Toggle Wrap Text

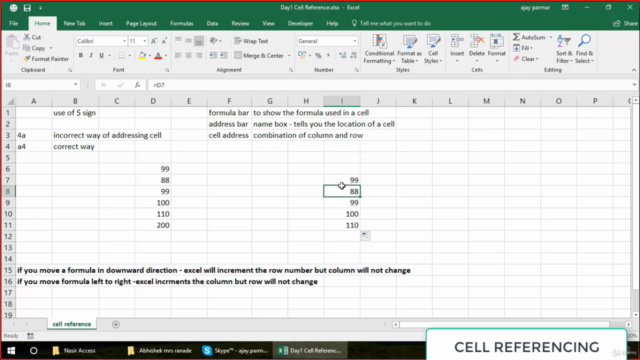(x=251, y=41)
